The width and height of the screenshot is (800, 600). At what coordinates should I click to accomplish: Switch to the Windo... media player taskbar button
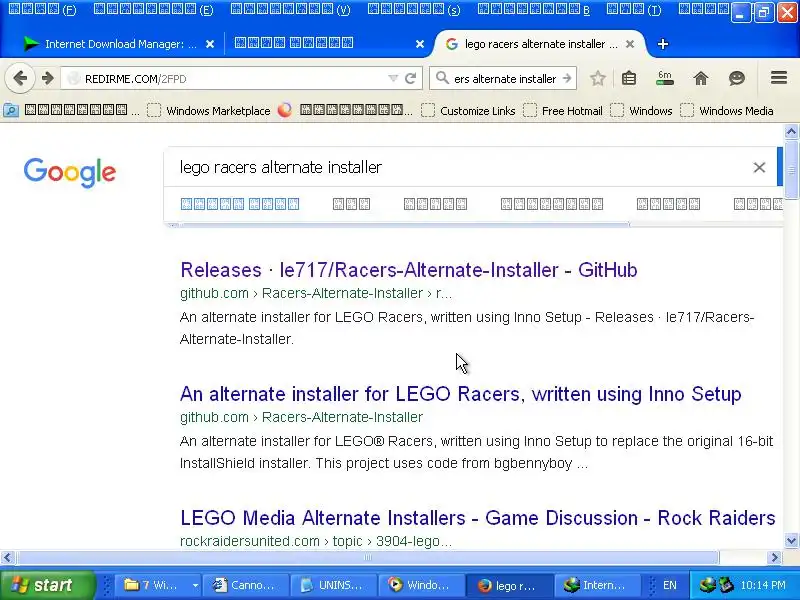click(x=421, y=585)
